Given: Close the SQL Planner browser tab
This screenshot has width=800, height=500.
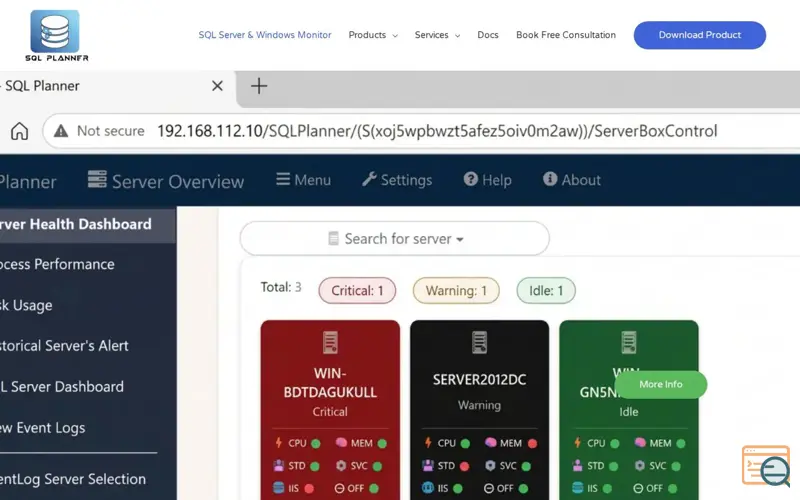Looking at the screenshot, I should point(217,86).
